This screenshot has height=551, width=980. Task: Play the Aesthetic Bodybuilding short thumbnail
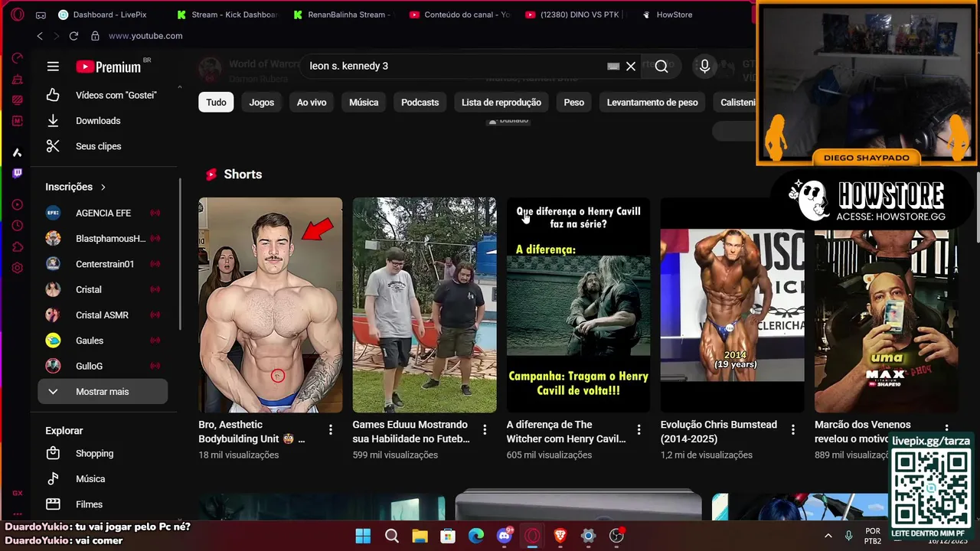(270, 305)
